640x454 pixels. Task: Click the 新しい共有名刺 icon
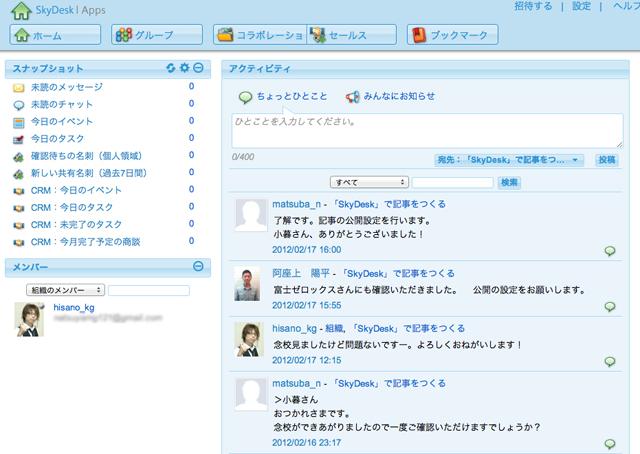(x=18, y=174)
